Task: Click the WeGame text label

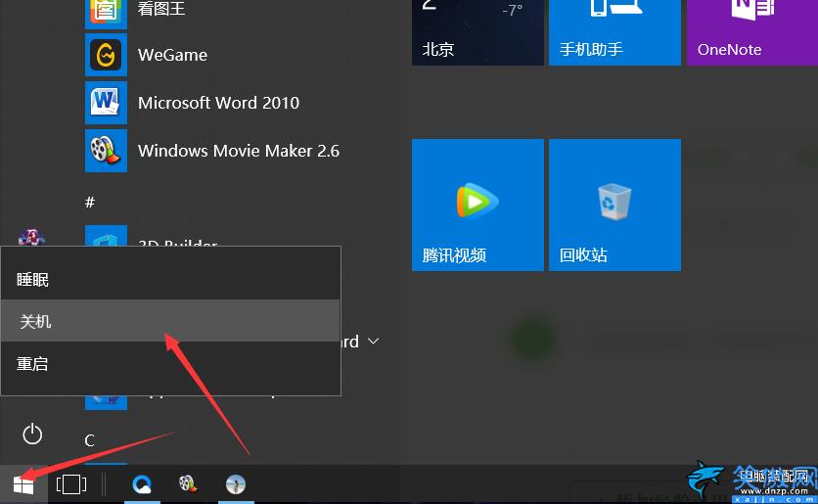Action: click(x=172, y=55)
